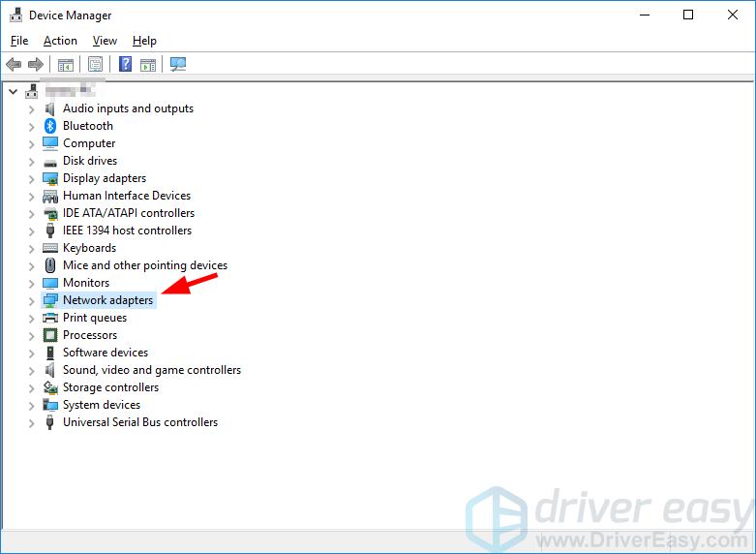This screenshot has height=554, width=756.
Task: Expand the Bluetooth category
Action: (x=32, y=127)
